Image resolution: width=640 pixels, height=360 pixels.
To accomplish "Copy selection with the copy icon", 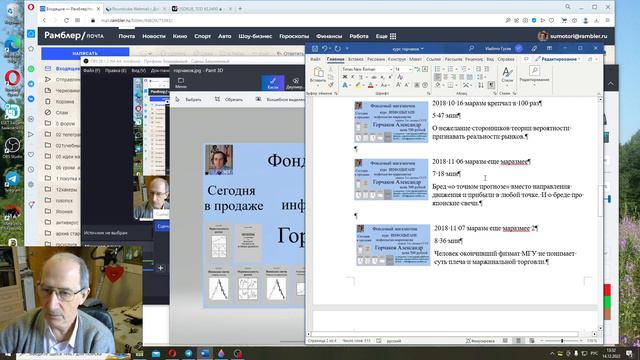I will click(x=331, y=77).
